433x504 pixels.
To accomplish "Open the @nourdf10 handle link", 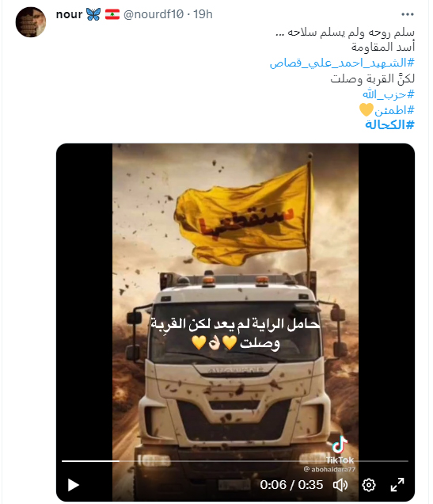I will click(154, 14).
